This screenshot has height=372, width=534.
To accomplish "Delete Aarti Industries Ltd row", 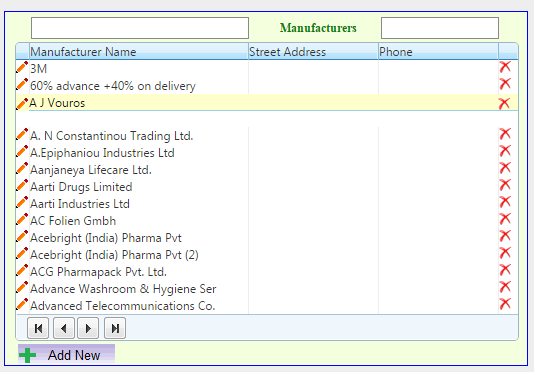I will 505,202.
